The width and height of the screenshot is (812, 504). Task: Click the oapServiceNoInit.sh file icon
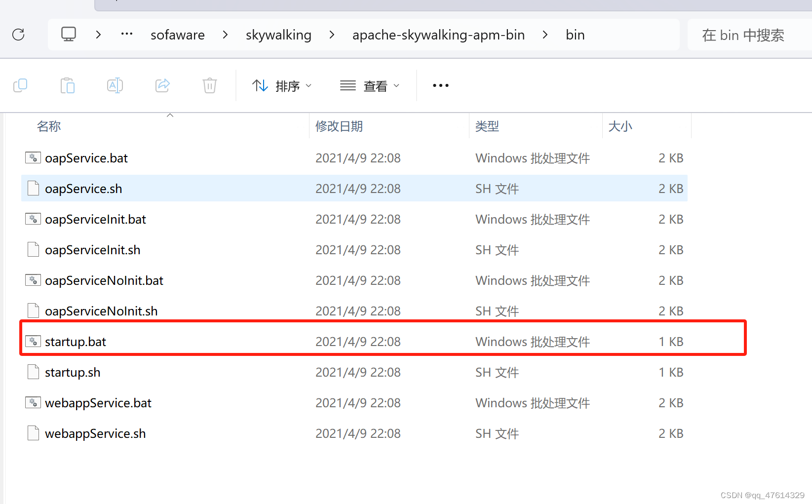point(33,311)
